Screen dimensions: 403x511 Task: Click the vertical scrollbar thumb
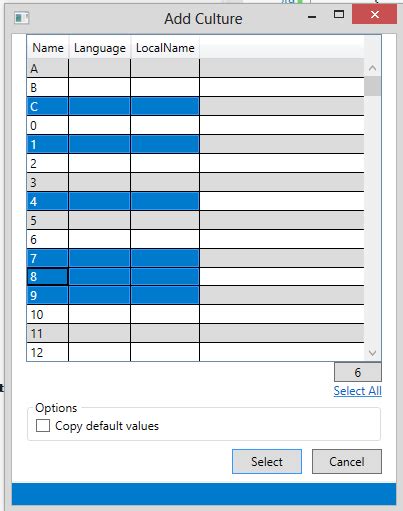coord(373,86)
